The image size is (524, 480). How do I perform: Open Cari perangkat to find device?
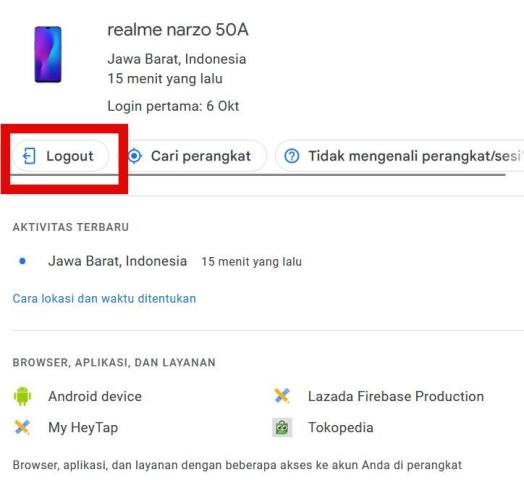pos(196,156)
